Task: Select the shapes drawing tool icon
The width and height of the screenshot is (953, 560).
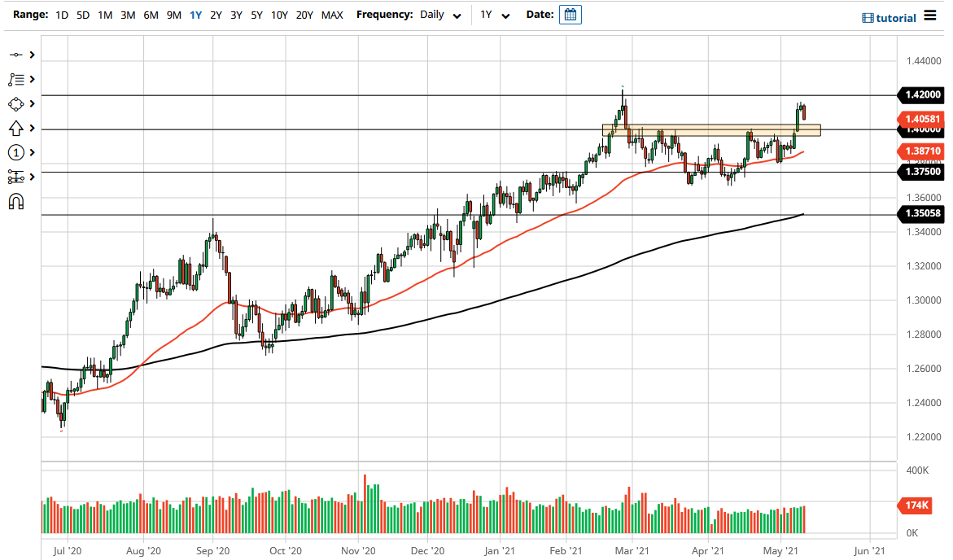Action: click(x=15, y=104)
